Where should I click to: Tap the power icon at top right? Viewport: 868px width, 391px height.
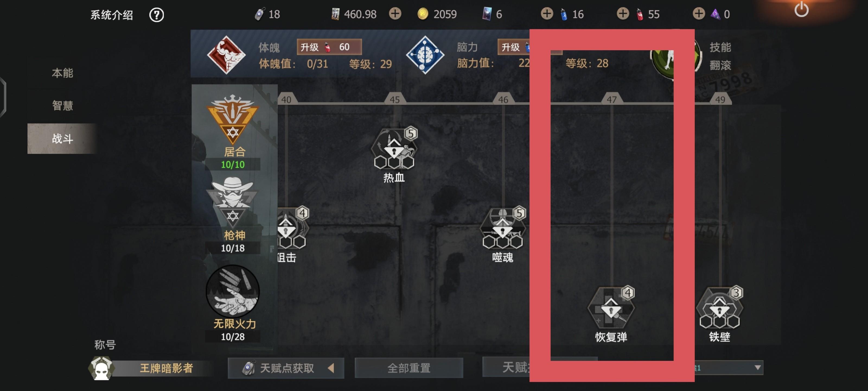[x=801, y=10]
